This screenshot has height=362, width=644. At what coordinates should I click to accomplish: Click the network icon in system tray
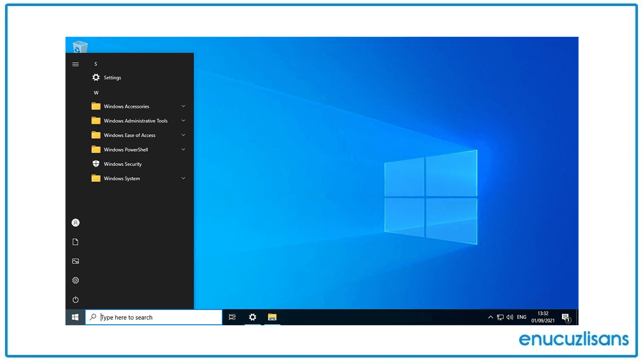500,317
